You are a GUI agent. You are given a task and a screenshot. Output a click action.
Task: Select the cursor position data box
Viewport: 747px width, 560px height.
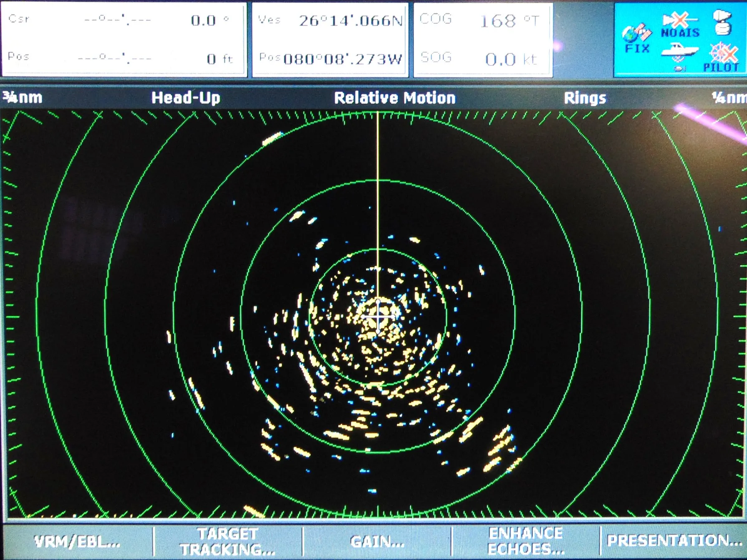(x=124, y=40)
